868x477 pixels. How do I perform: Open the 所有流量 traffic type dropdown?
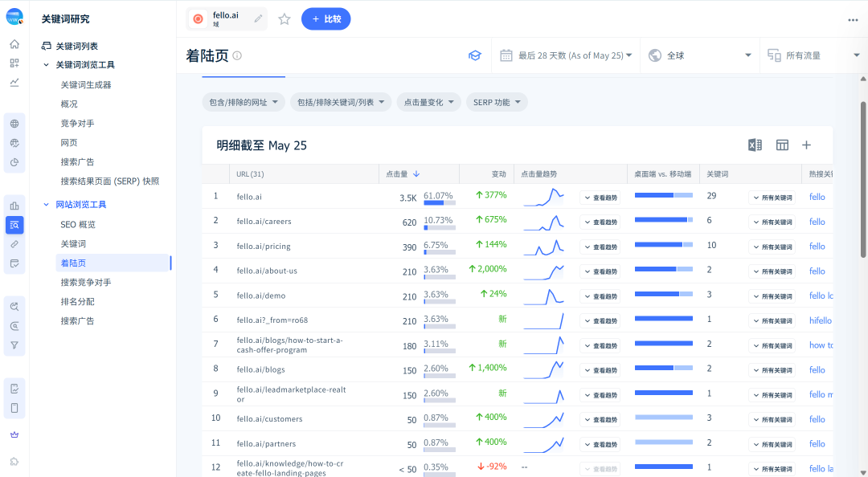tap(813, 55)
